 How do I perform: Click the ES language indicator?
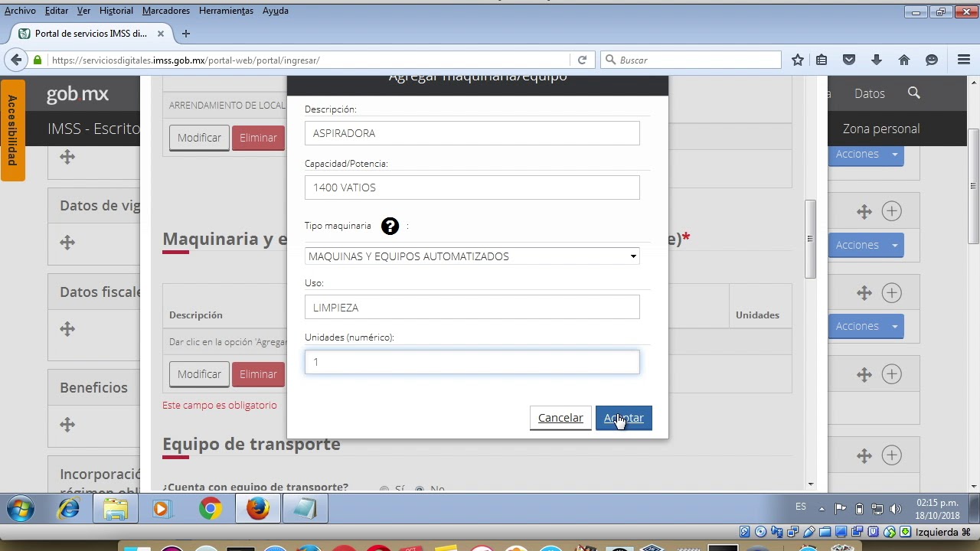(801, 507)
